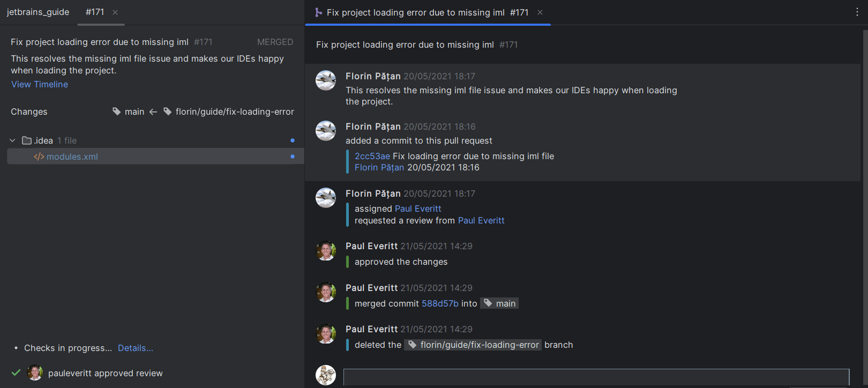Click the left arrow between branch names
Viewport: 868px width, 388px height.
(153, 111)
